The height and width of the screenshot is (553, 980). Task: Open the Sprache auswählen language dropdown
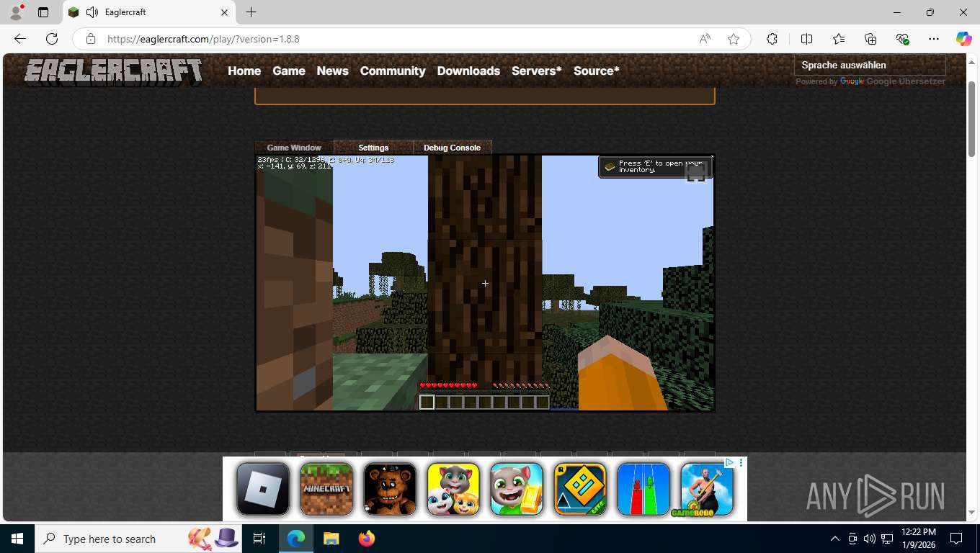869,65
